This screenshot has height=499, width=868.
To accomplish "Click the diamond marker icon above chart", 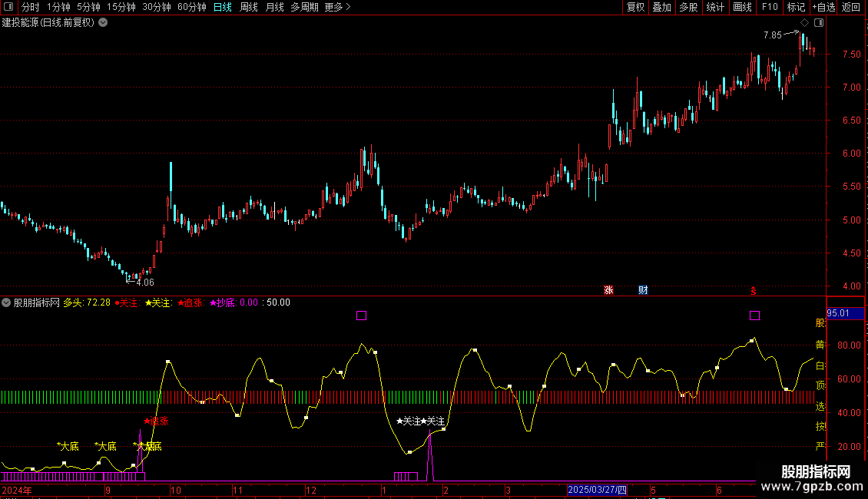I will [x=804, y=23].
